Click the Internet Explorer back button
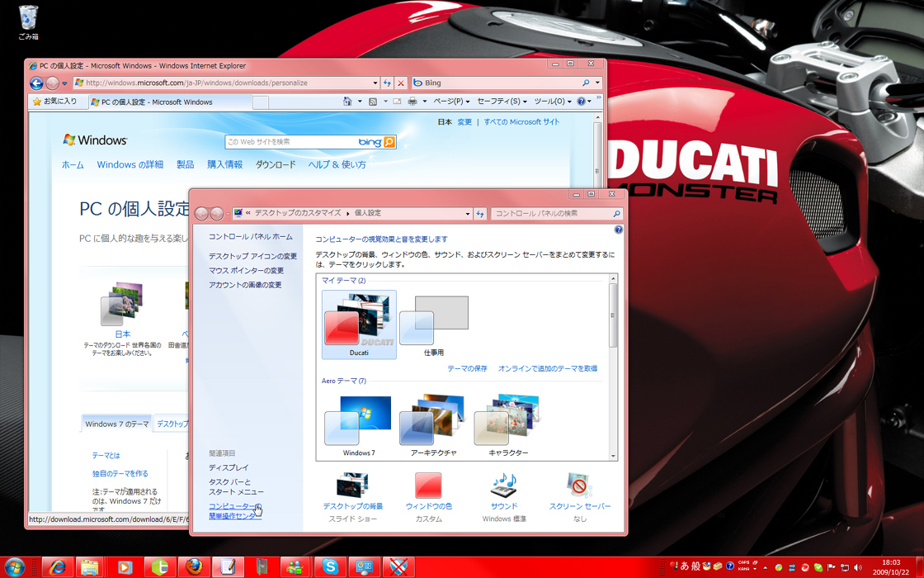924x578 pixels. (x=36, y=83)
